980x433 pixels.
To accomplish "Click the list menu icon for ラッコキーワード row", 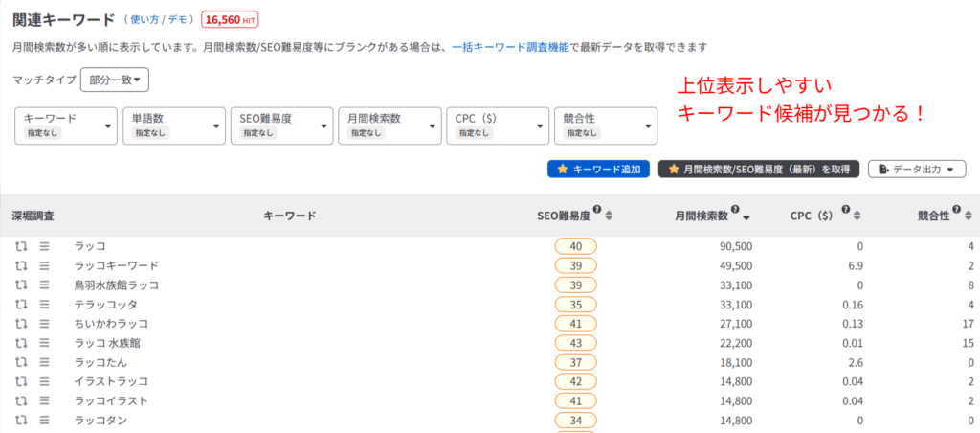I will pos(44,265).
